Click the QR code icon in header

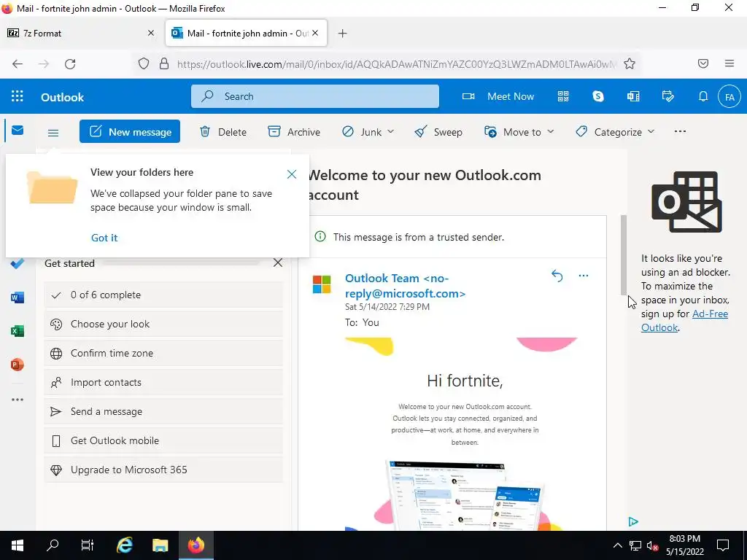563,97
